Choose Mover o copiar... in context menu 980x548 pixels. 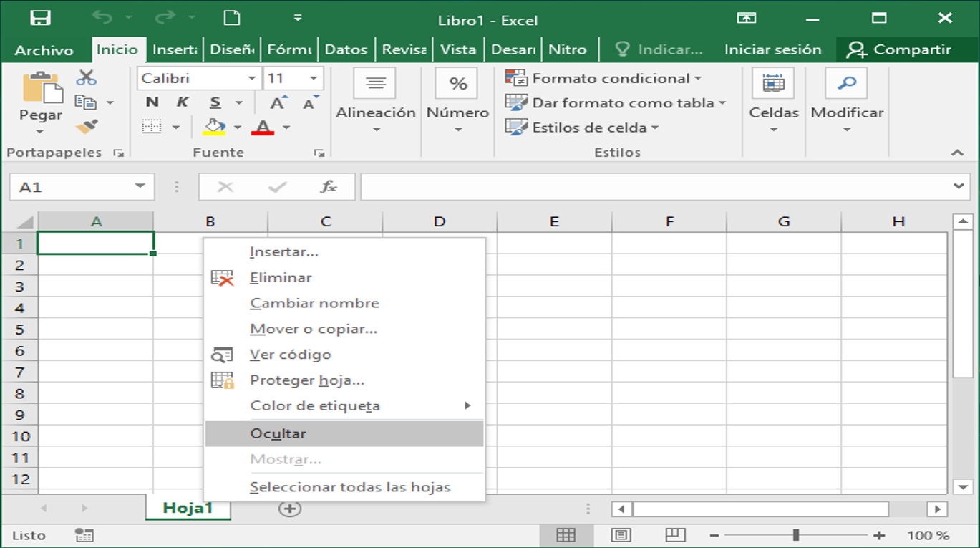[344, 329]
